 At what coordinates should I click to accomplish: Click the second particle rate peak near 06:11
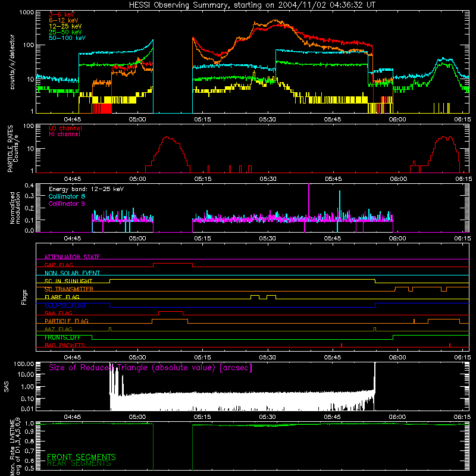(444, 137)
